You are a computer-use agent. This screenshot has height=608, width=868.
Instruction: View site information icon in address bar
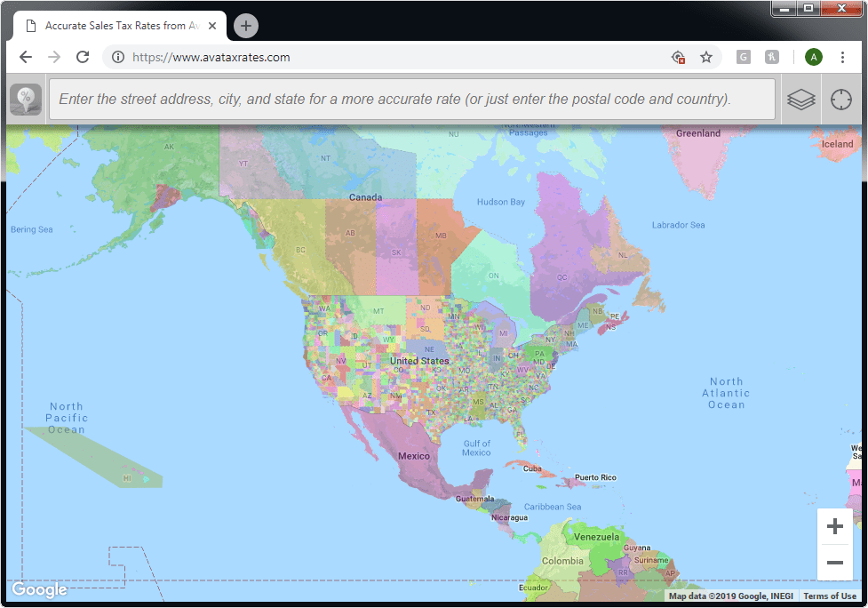(x=118, y=57)
